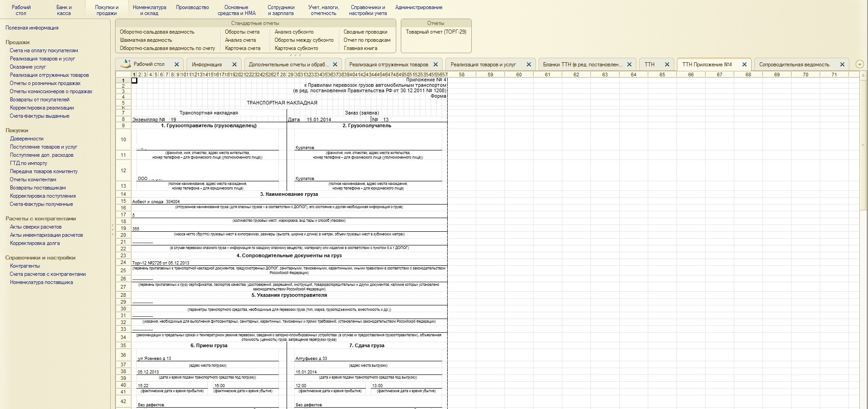Open Счета расчетов с контрагентами
868x409 pixels.
pos(48,274)
